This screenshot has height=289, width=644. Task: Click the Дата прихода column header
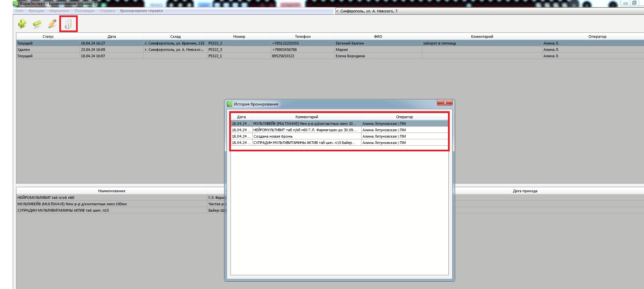click(x=525, y=191)
